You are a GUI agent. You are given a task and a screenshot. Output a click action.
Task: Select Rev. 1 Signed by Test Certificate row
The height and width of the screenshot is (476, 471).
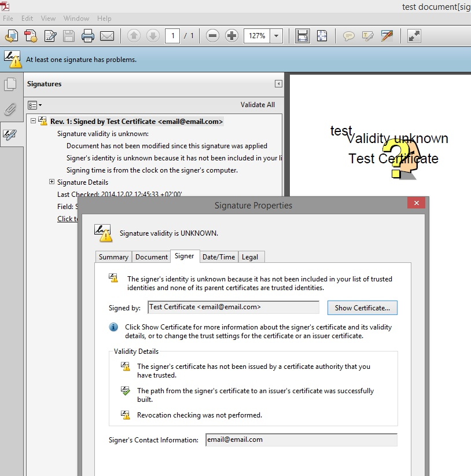pyautogui.click(x=137, y=122)
